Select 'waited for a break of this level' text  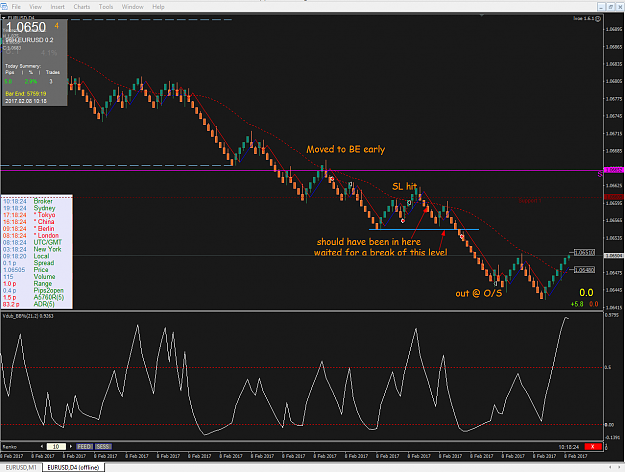click(380, 252)
